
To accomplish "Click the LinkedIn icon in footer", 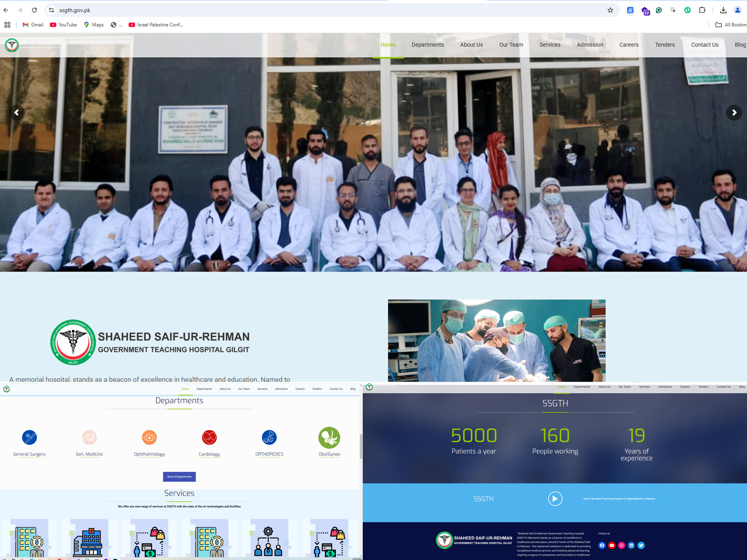I will pos(631,545).
